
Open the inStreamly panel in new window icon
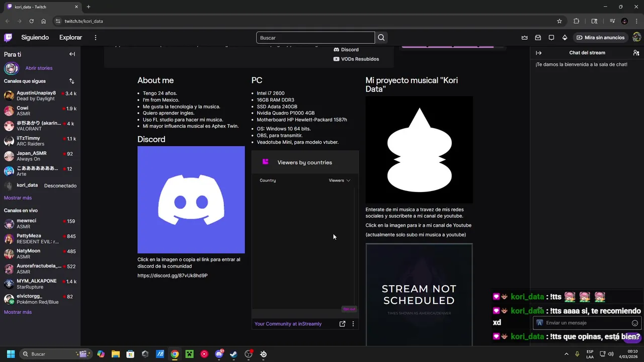click(343, 324)
